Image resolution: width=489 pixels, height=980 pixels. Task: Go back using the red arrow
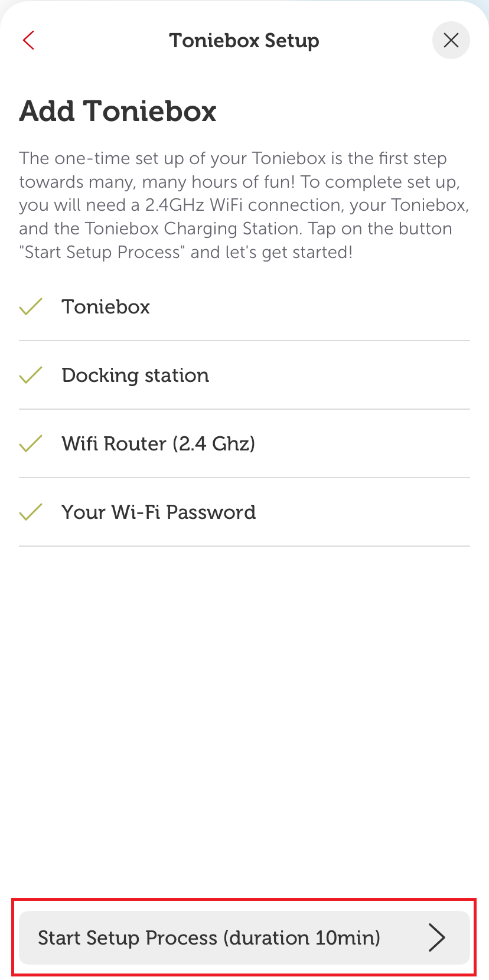(x=28, y=40)
